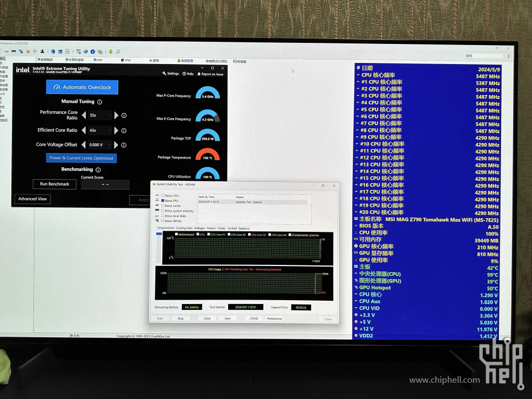
Task: Click the blue right-arrow icon in AIDA64 toolbar
Action: [x=86, y=52]
